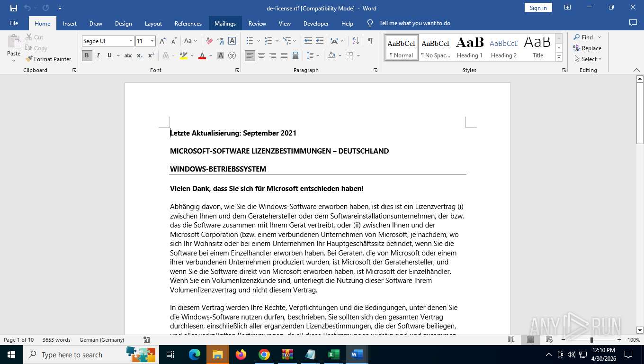644x364 pixels.
Task: Open the Select dropdown in Editing
Action: (x=588, y=59)
